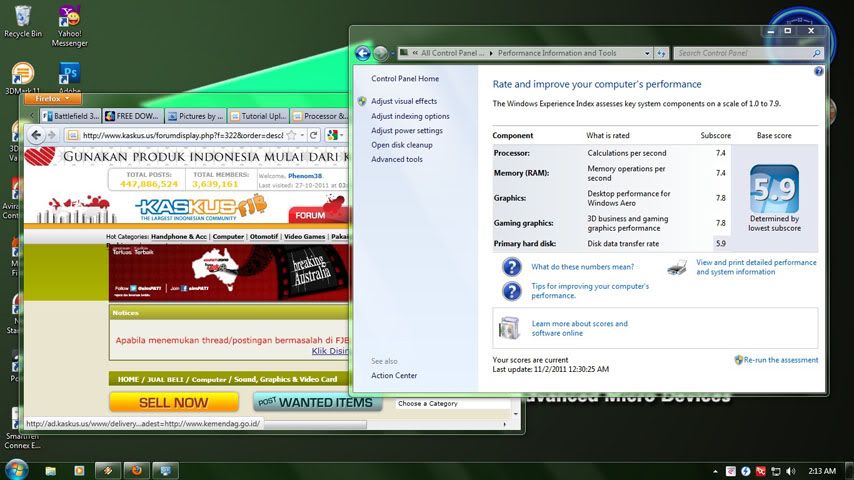
Task: Switch to the Tutorial Upl... tab
Action: click(x=258, y=116)
